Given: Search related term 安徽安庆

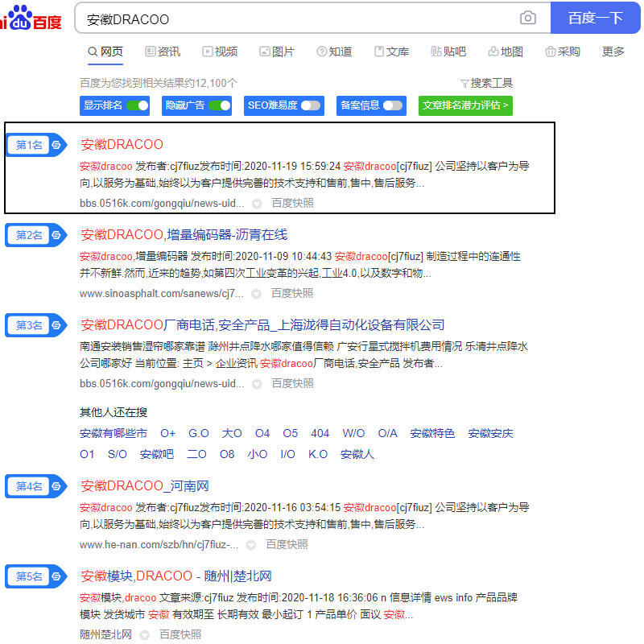Looking at the screenshot, I should 491,434.
